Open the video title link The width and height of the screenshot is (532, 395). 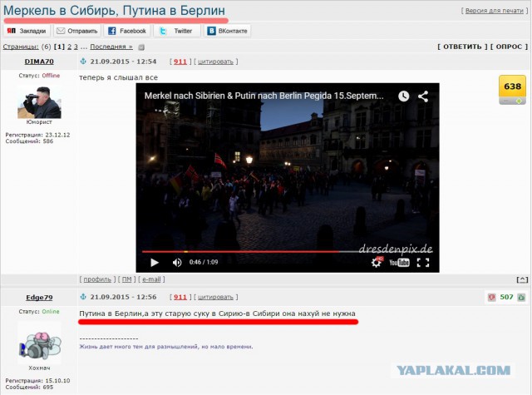pos(264,96)
